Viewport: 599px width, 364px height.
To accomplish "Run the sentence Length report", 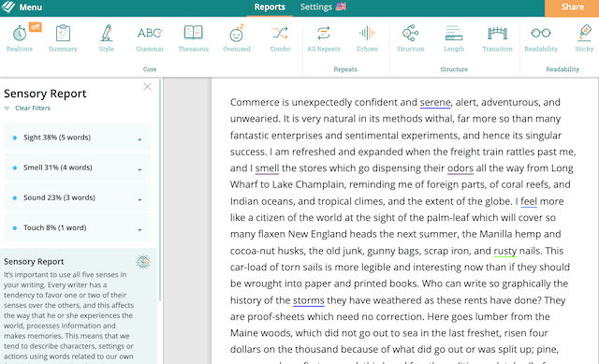I will click(x=454, y=38).
